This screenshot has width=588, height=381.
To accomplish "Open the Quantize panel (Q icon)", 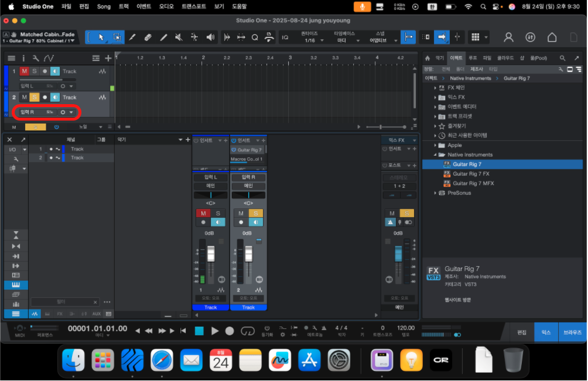I will pos(255,37).
